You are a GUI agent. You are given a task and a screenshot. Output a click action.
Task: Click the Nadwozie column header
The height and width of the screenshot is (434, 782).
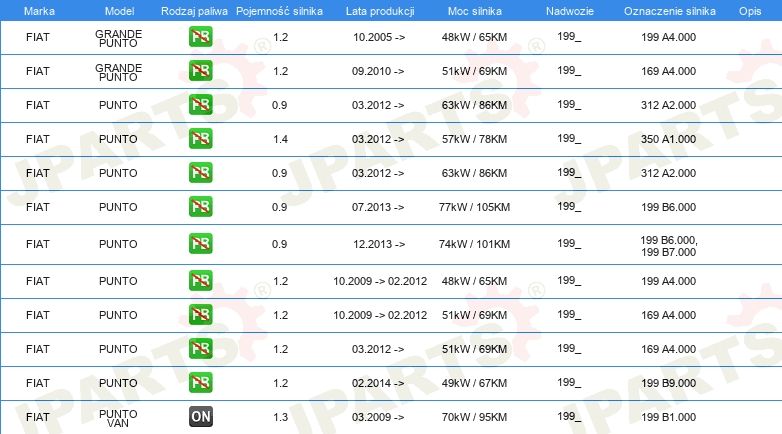(570, 11)
